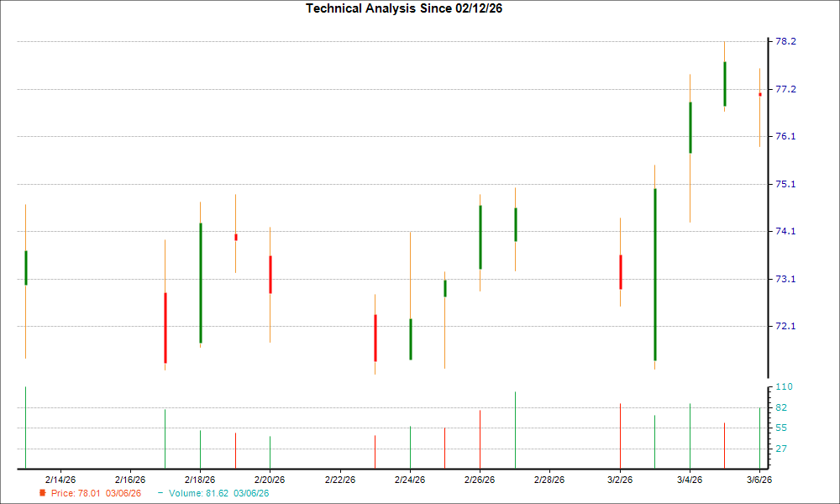Click the red volume bar on 3/2/26
Screen dimensions: 840x504
pyautogui.click(x=621, y=437)
